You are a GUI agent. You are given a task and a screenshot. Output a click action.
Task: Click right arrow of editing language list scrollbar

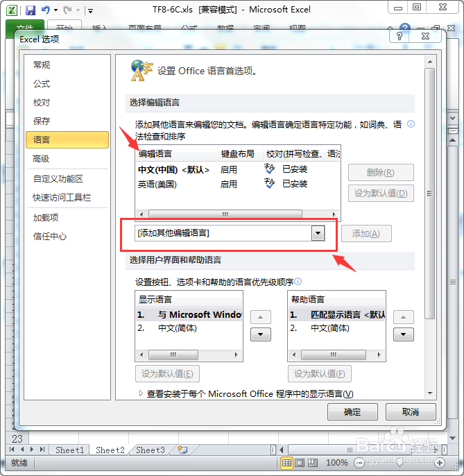[334, 214]
